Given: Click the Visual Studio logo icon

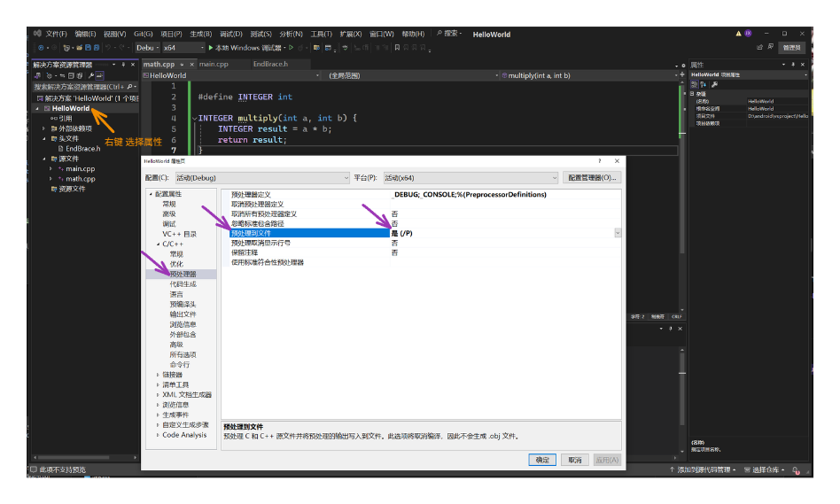Looking at the screenshot, I should tap(35, 34).
